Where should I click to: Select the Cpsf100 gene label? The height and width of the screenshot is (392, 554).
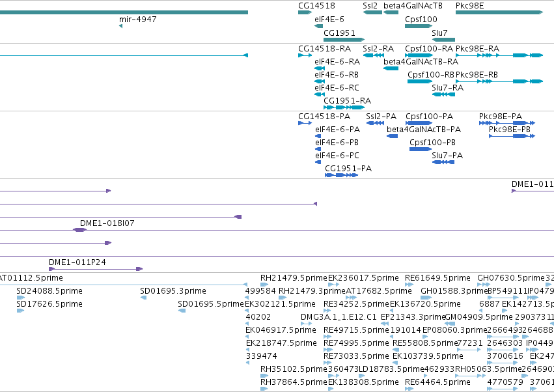[x=421, y=20]
